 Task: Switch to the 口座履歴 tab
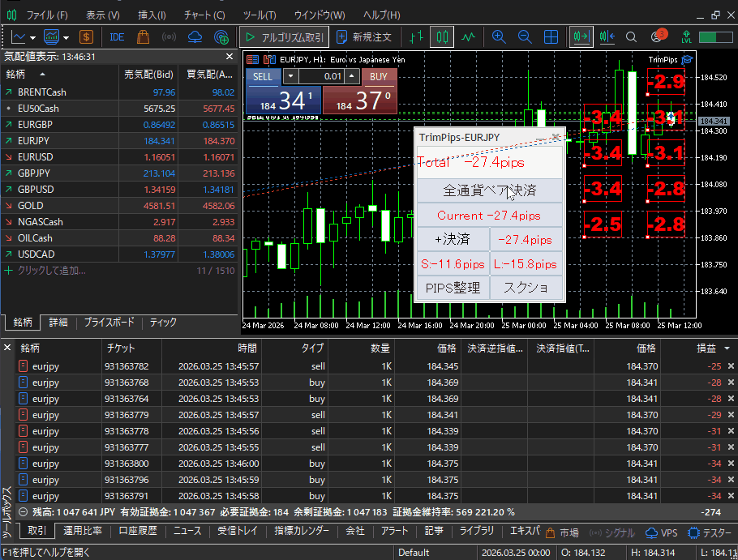(137, 532)
